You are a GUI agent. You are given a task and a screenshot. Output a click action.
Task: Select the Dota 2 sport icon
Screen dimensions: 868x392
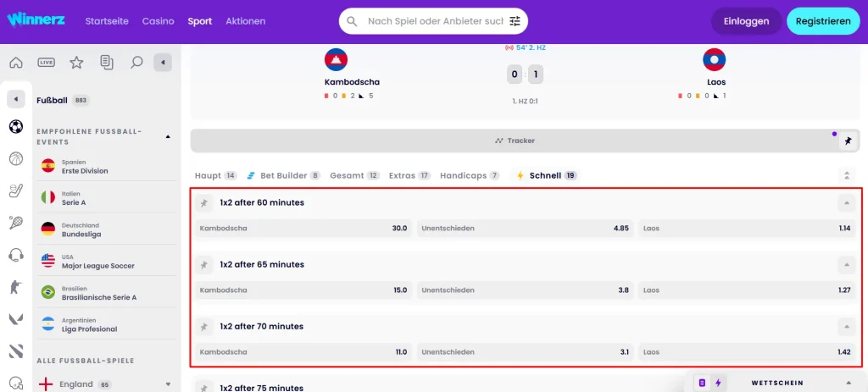[16, 351]
